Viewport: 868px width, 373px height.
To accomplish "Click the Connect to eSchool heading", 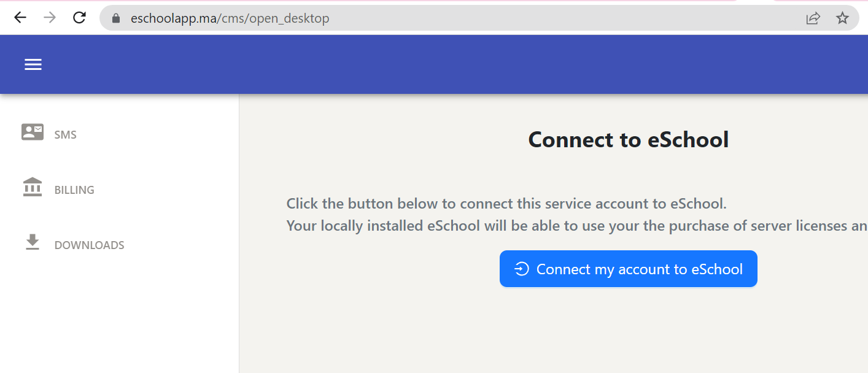I will pyautogui.click(x=628, y=140).
